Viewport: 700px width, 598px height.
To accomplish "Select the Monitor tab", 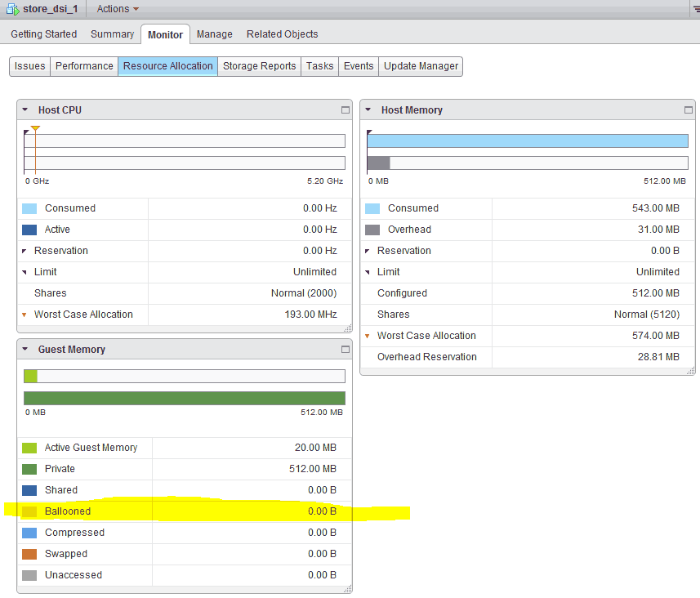I will (x=165, y=34).
